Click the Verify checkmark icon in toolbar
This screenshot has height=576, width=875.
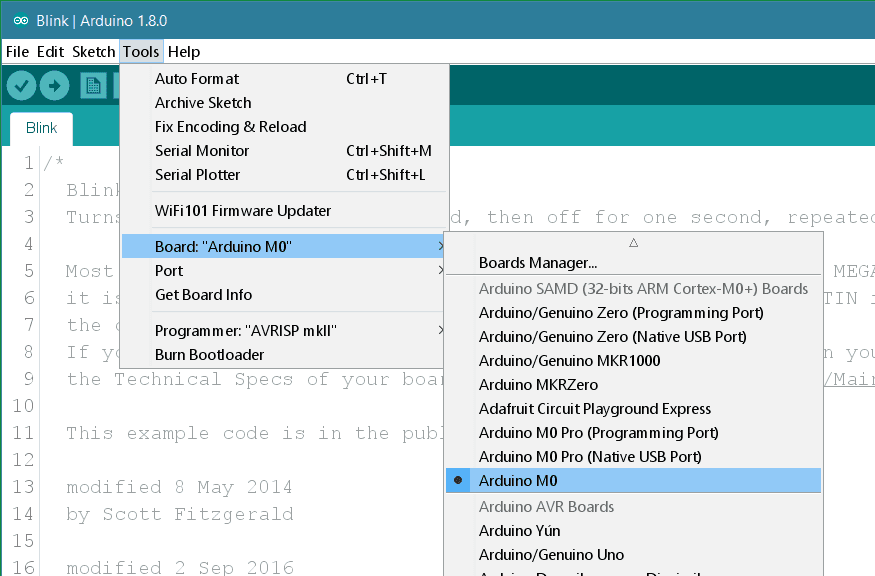coord(21,86)
